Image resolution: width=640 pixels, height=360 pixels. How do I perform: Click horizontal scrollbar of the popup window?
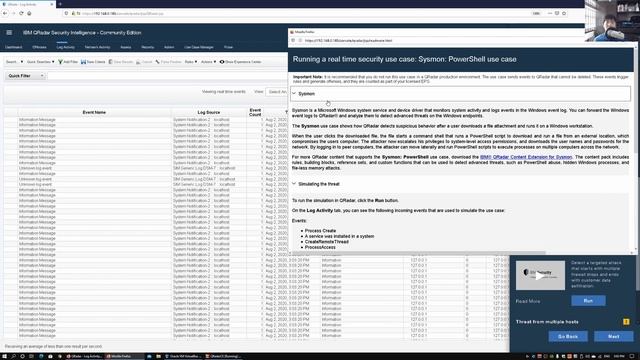418,253
